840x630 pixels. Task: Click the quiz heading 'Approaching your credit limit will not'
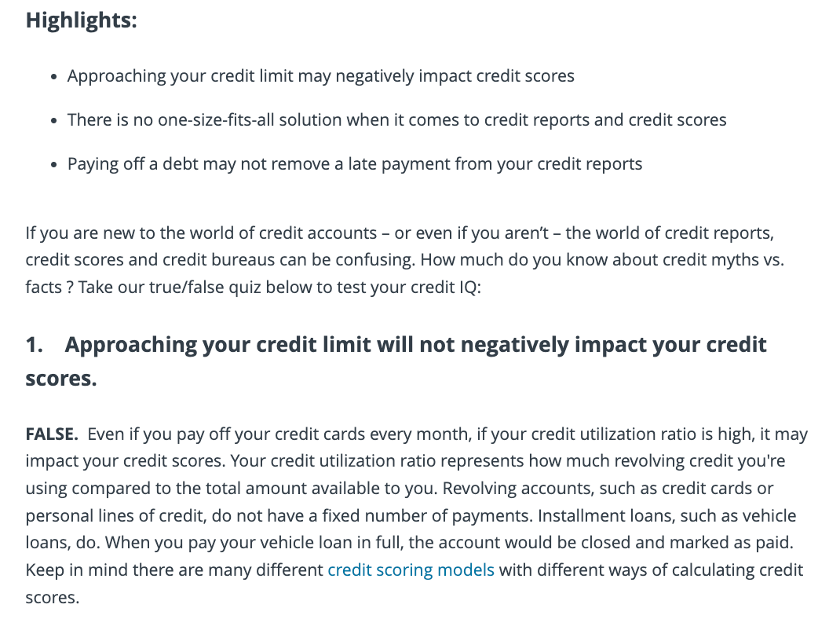(x=415, y=345)
